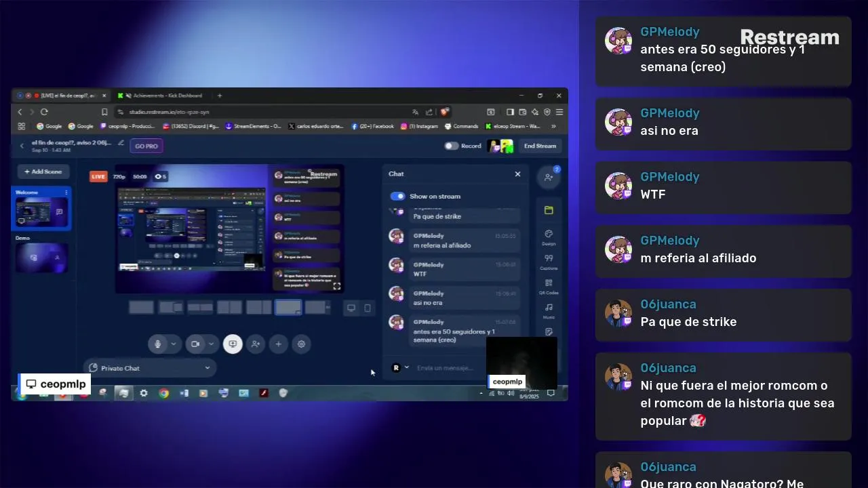Open new browser tab with plus

(219, 96)
